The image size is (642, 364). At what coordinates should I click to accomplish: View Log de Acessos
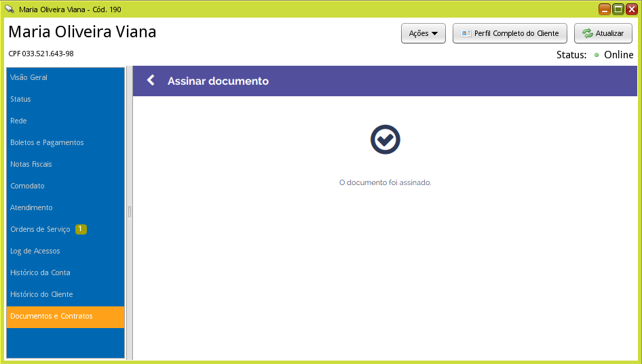[x=66, y=251]
